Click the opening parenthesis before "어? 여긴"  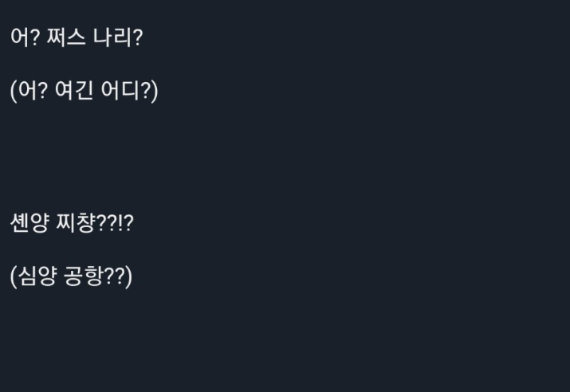[x=14, y=91]
